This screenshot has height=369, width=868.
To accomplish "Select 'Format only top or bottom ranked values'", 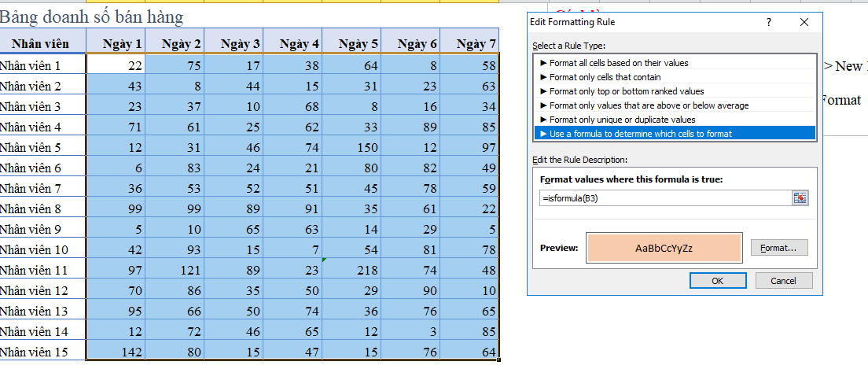I will [x=675, y=91].
